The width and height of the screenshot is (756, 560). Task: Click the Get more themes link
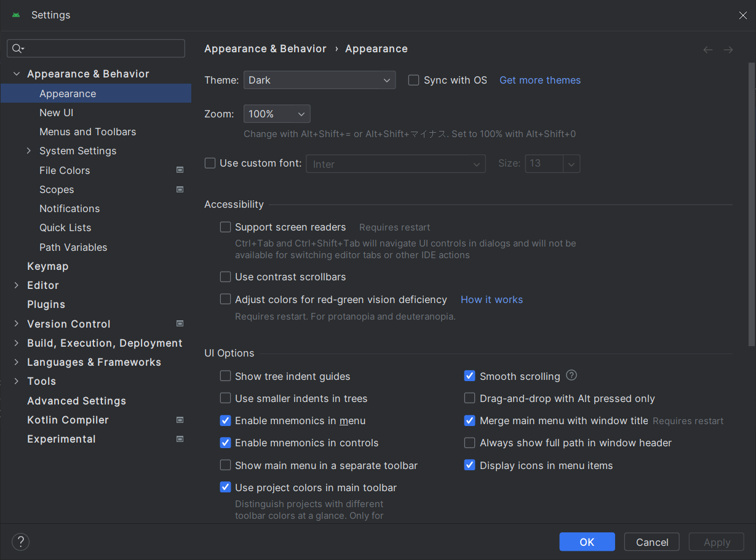pos(539,80)
